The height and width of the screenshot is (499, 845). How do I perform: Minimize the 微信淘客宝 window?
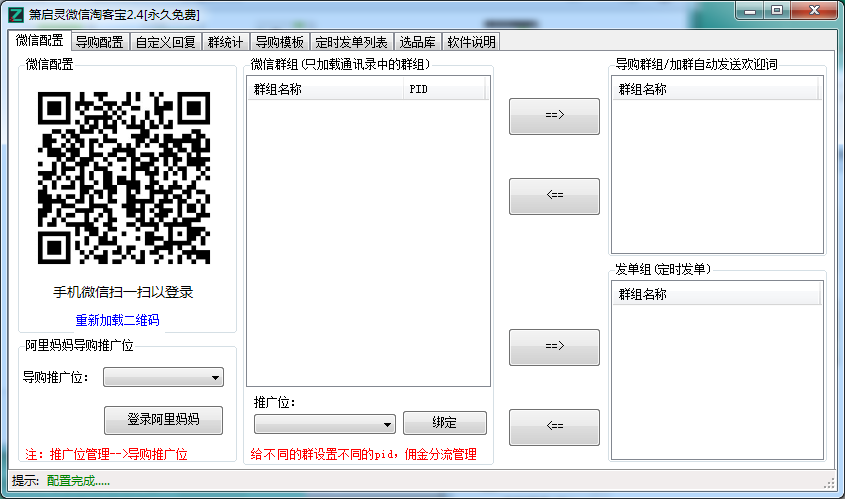750,10
